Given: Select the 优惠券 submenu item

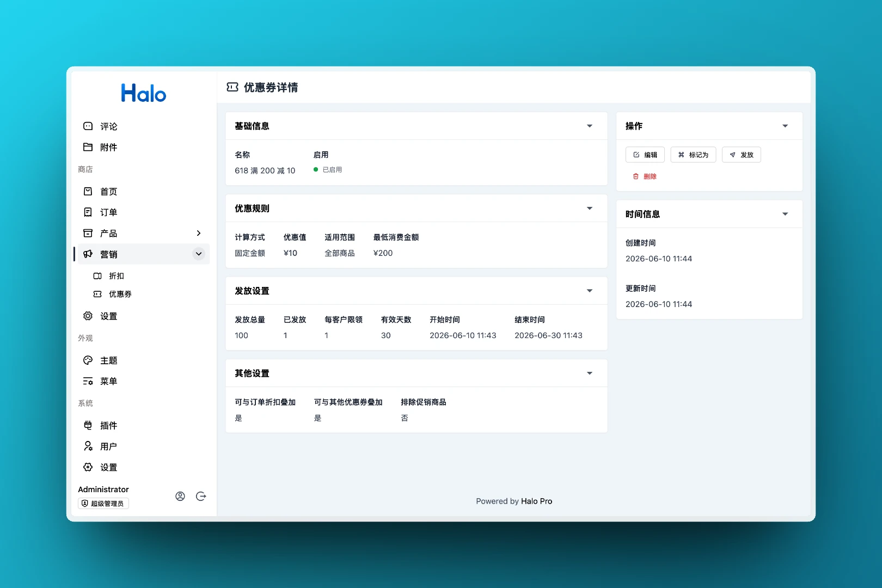Looking at the screenshot, I should tap(144, 294).
